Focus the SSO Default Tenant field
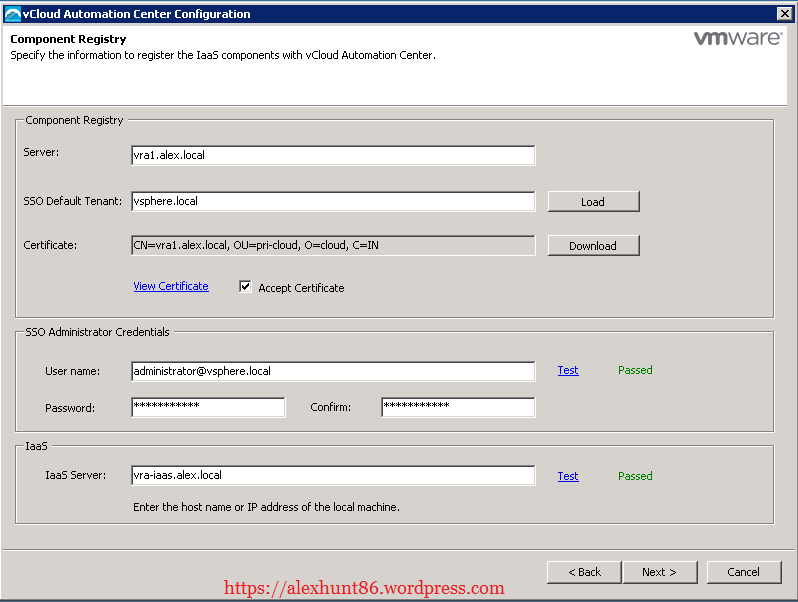Screen dimensions: 798x602 [x=333, y=201]
